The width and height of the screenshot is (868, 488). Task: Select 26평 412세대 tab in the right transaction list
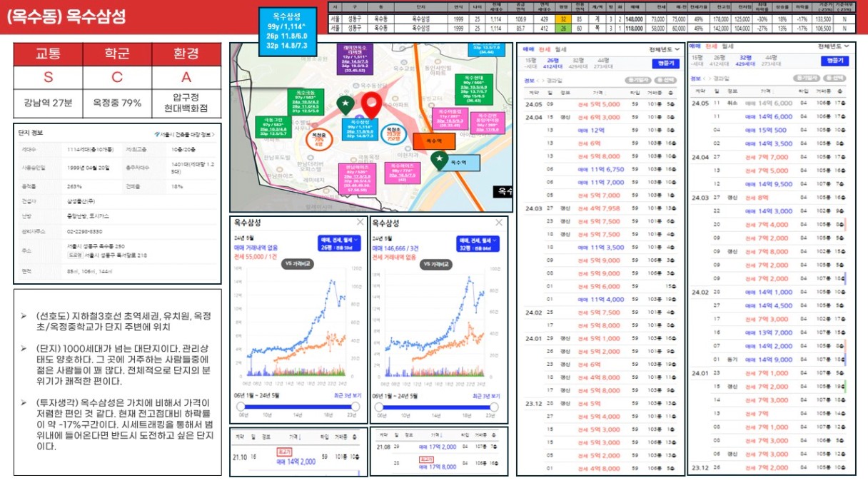(x=720, y=60)
